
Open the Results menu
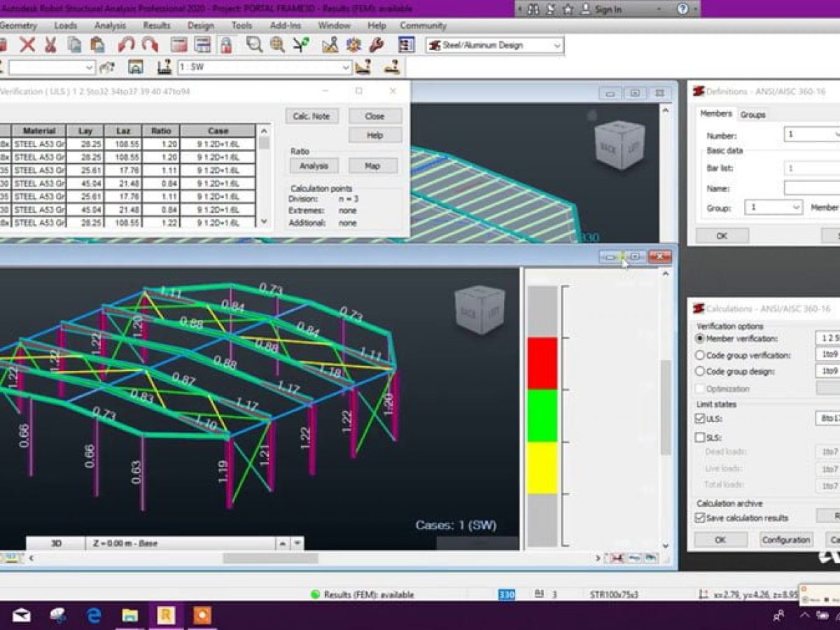157,26
